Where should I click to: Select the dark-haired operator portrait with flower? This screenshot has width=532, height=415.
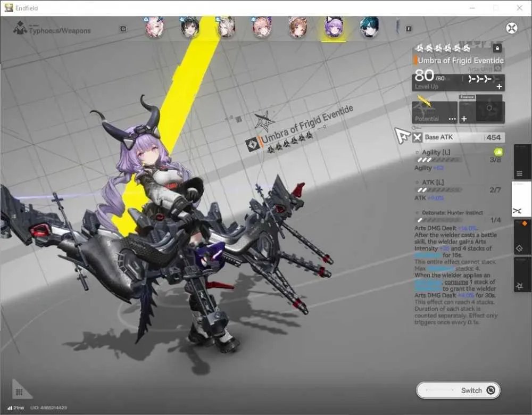tap(190, 27)
